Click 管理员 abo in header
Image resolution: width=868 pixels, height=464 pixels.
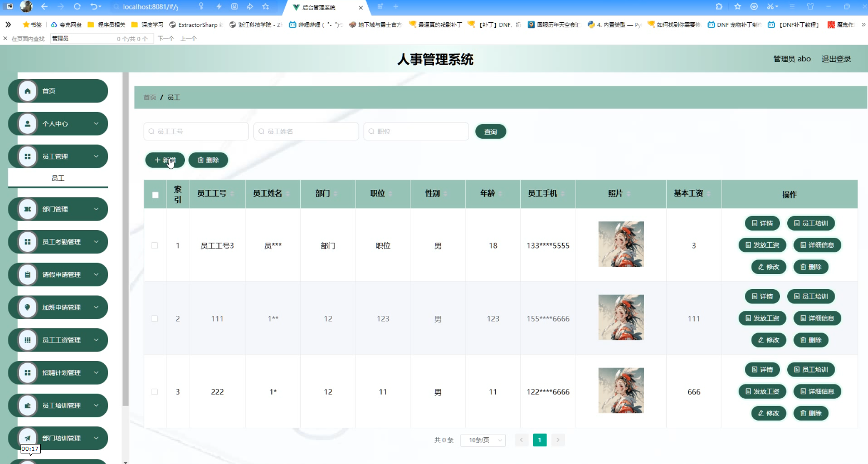coord(792,59)
